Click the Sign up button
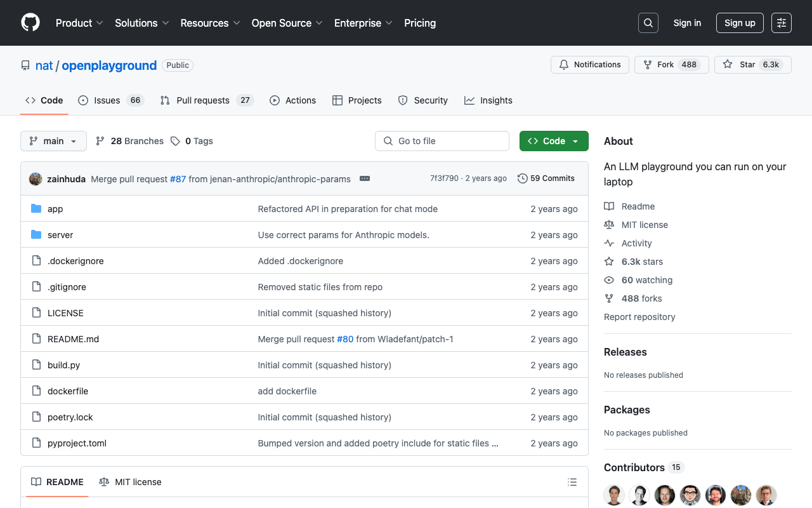 point(740,23)
